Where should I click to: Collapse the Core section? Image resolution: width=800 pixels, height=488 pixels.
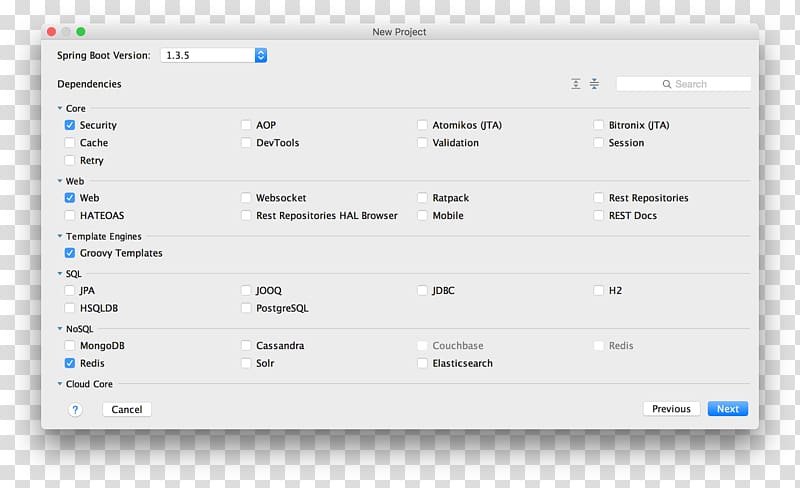[x=60, y=108]
